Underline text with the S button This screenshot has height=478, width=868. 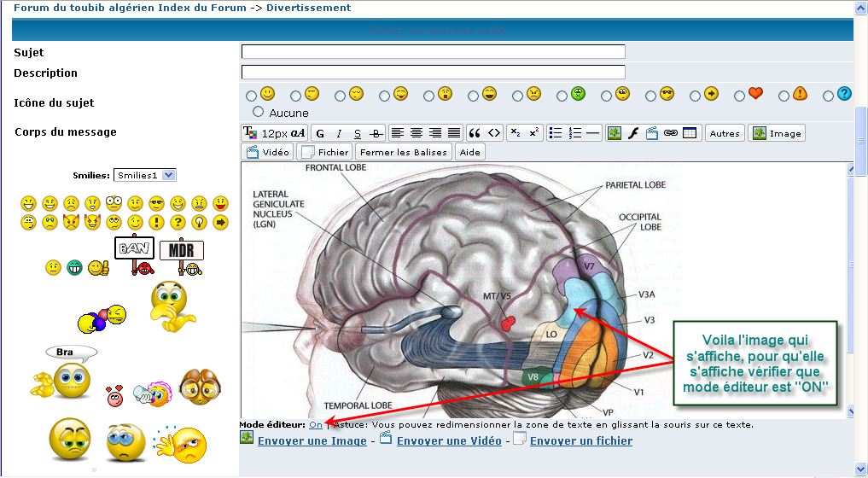coord(358,133)
